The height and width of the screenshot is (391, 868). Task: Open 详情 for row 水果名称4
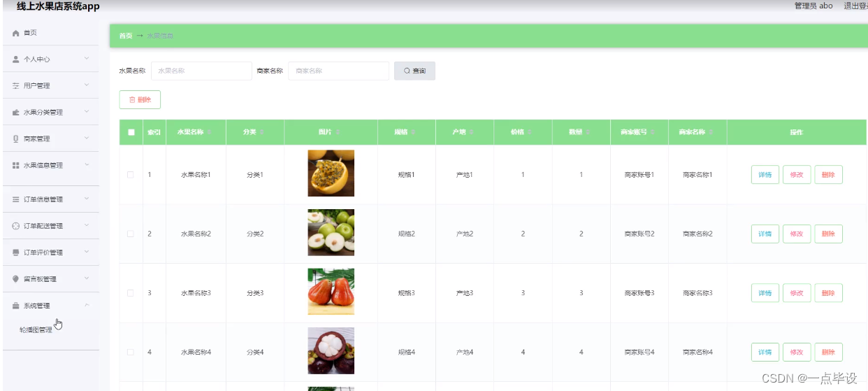(765, 352)
